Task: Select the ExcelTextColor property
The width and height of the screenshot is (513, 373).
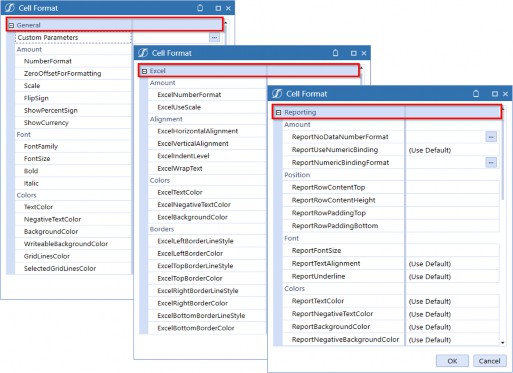Action: (180, 192)
